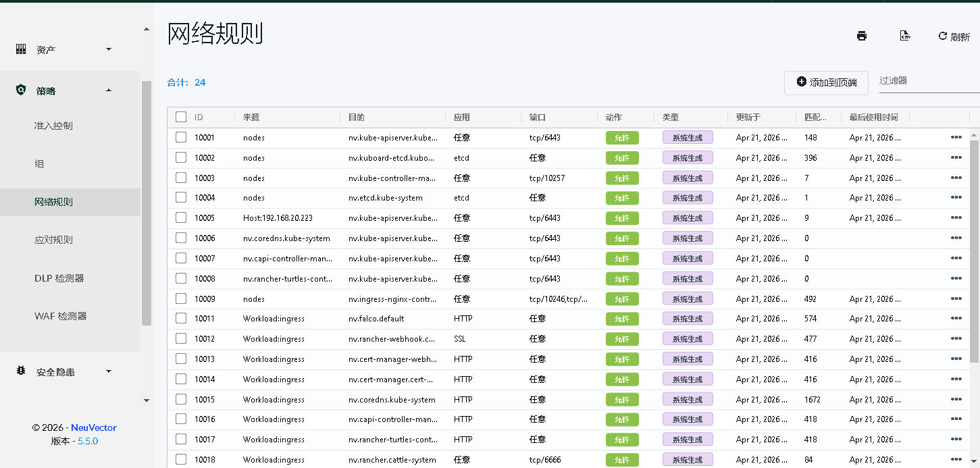Export rules with the CSV icon
Viewport: 980px width, 468px height.
tap(905, 36)
